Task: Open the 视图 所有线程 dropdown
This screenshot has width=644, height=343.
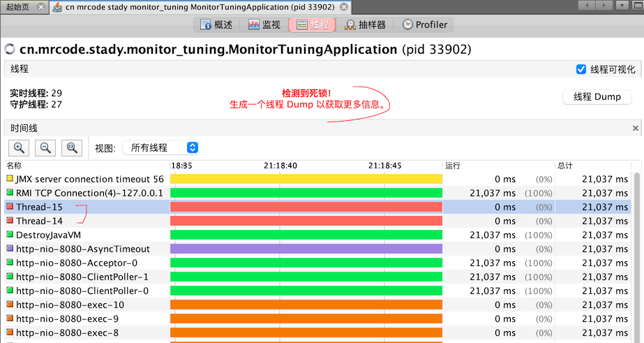Action: coord(160,147)
